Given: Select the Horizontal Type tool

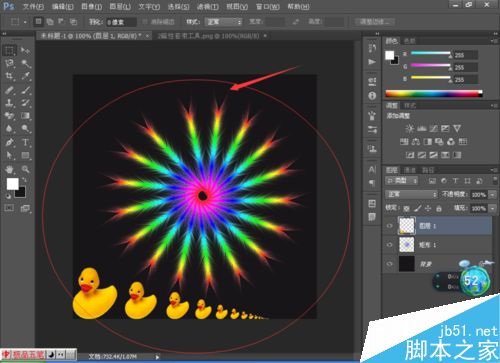Looking at the screenshot, I should (x=25, y=142).
